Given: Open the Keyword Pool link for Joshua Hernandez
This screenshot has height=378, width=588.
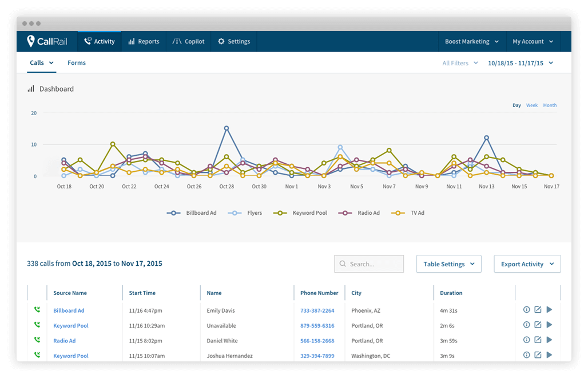Looking at the screenshot, I should tap(71, 356).
